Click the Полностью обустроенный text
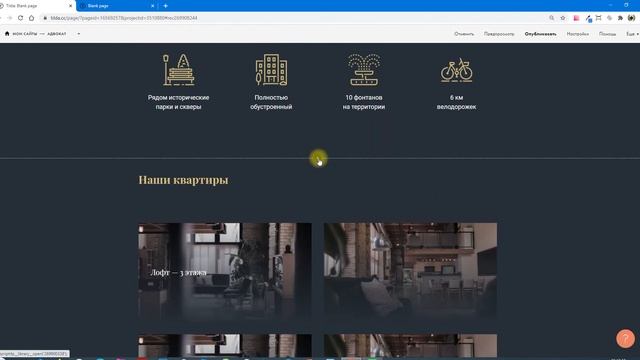 pos(271,102)
